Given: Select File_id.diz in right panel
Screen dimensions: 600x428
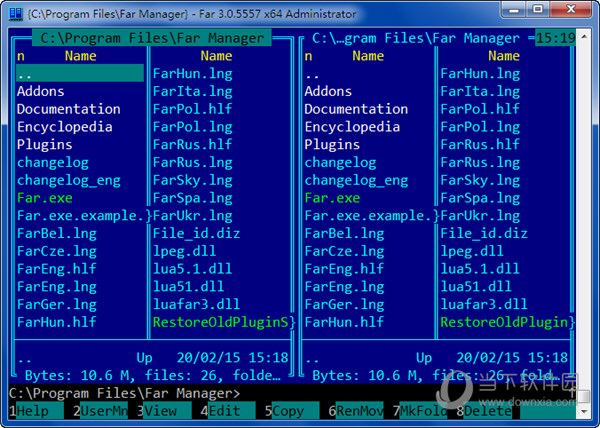Looking at the screenshot, I should [x=484, y=233].
